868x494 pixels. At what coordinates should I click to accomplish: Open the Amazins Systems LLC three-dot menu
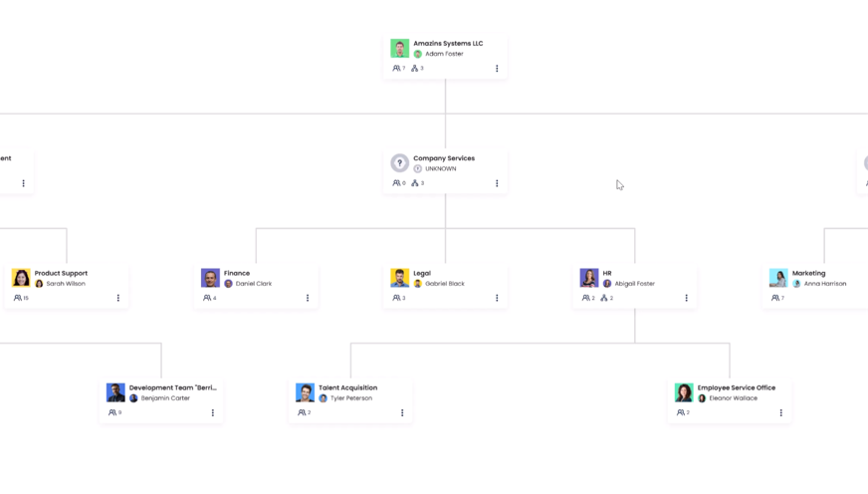click(497, 69)
